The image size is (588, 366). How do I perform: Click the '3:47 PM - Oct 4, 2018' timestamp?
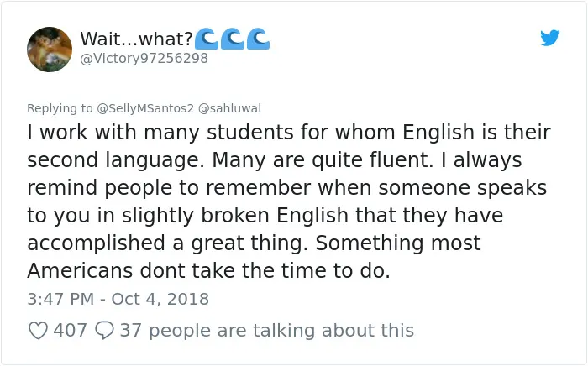pos(118,299)
